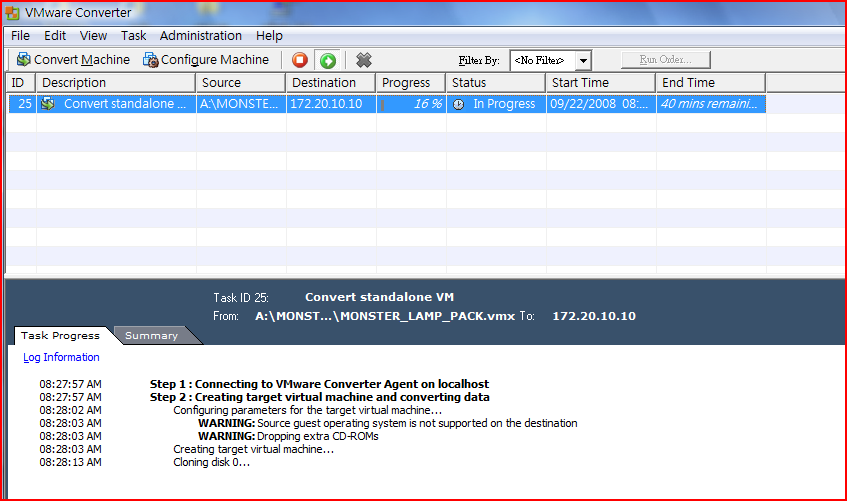Screen dimensions: 847x501
Task: Open the Administration menu
Action: [x=201, y=36]
